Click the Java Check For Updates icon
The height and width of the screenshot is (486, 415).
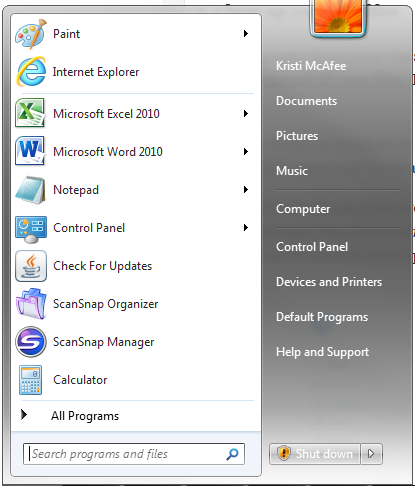(31, 266)
